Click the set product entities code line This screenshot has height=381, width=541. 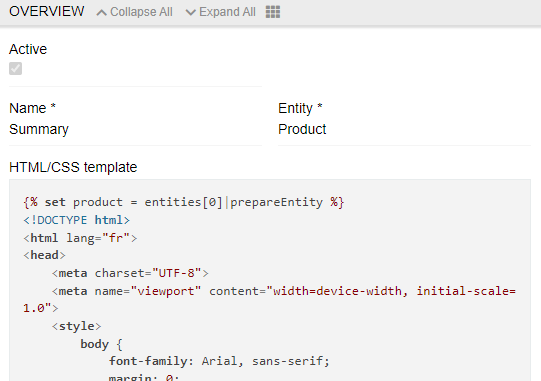click(x=184, y=202)
